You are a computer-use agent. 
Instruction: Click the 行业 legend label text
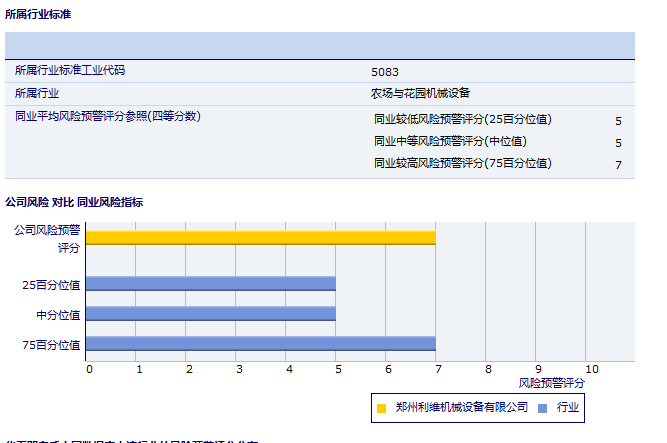click(x=567, y=407)
